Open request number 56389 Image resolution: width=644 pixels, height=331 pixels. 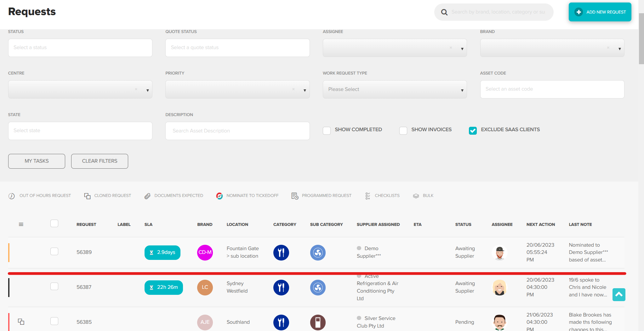point(84,252)
